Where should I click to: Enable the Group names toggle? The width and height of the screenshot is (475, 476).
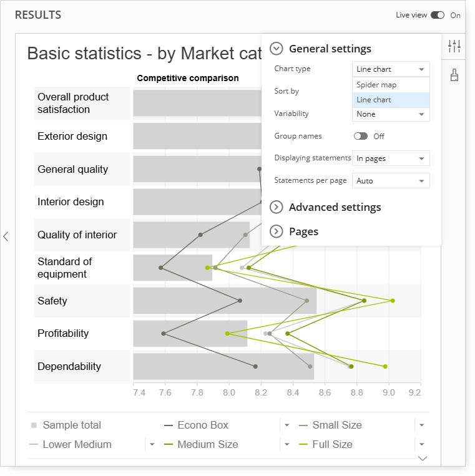(x=361, y=136)
